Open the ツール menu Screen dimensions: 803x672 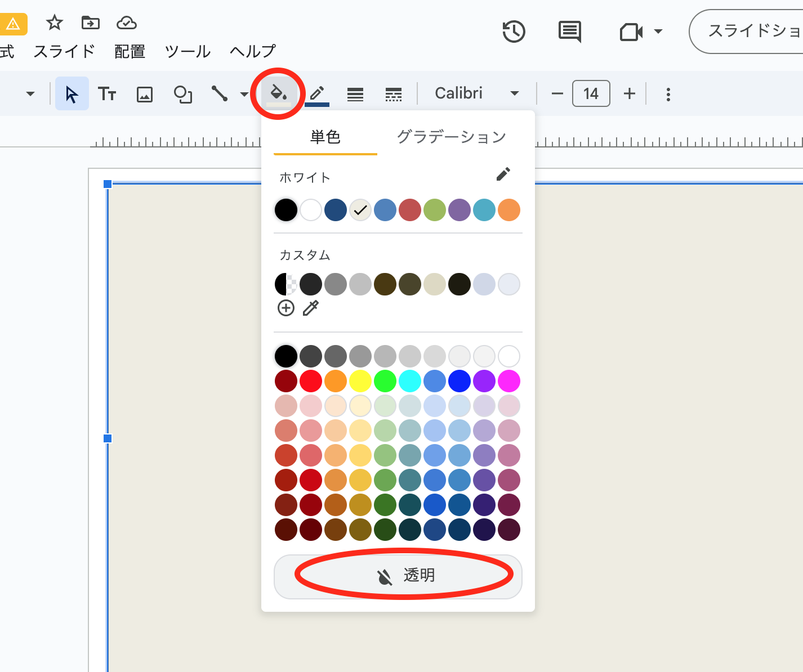coord(188,52)
